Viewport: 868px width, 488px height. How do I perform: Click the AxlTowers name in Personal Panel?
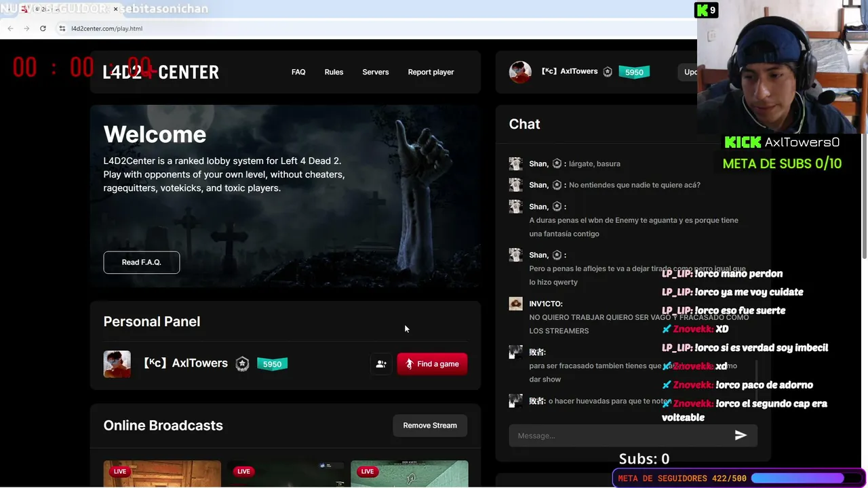pyautogui.click(x=185, y=363)
